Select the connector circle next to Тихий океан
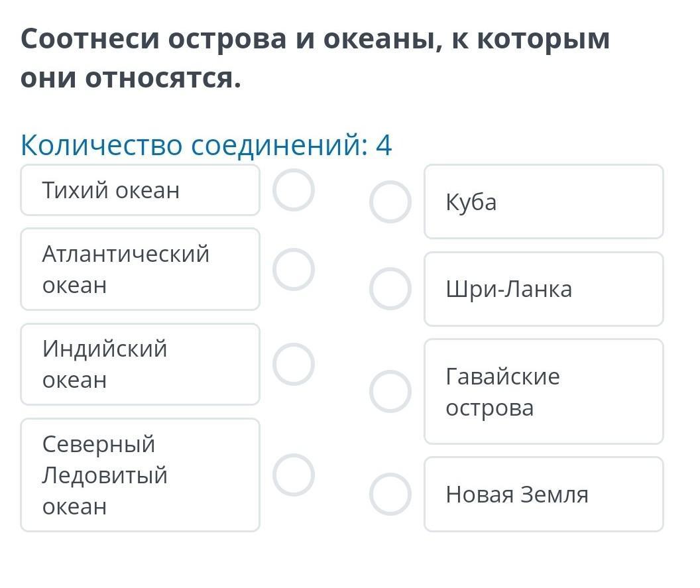Image resolution: width=700 pixels, height=588 pixels. click(x=294, y=190)
